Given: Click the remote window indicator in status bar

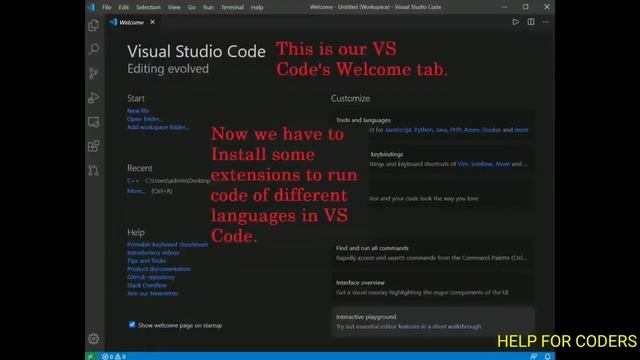Looking at the screenshot, I should click(91, 356).
